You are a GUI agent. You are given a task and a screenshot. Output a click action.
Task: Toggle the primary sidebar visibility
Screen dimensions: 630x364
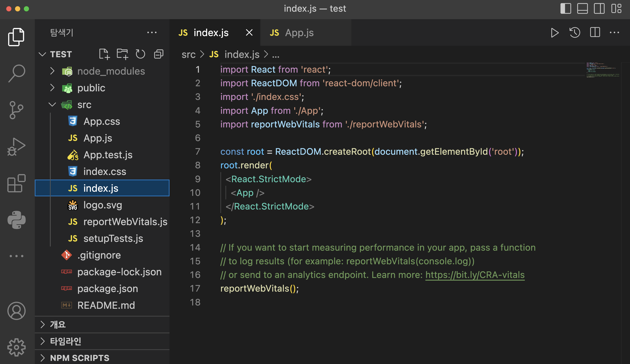click(x=566, y=9)
